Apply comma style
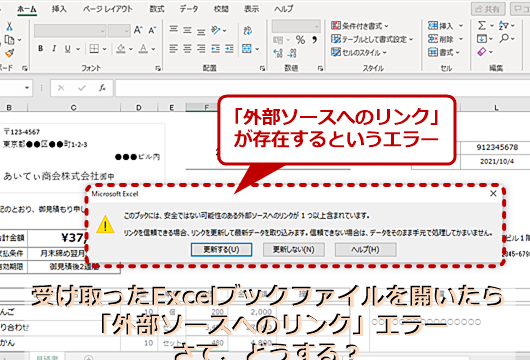Image resolution: width=530 pixels, height=360 pixels. [x=315, y=40]
